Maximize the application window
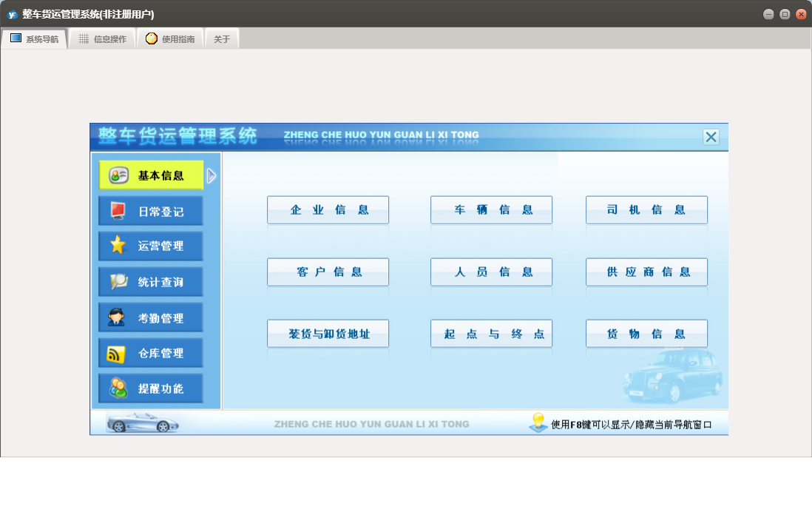Screen dimensions: 812x532 point(785,15)
